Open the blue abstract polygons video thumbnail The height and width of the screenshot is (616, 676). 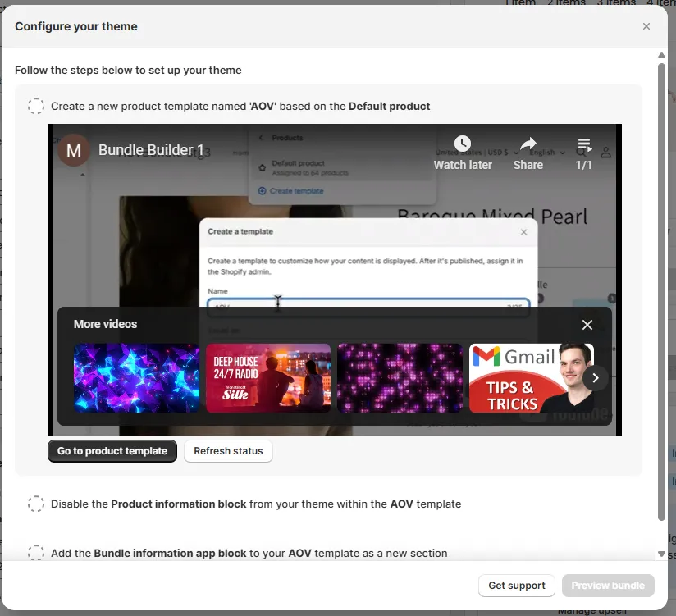coord(137,378)
